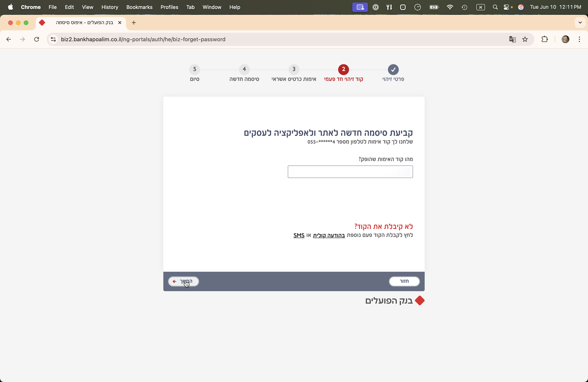Select the בנק הפועלים browser tab
Viewport: 588px width, 382px height.
tap(81, 23)
